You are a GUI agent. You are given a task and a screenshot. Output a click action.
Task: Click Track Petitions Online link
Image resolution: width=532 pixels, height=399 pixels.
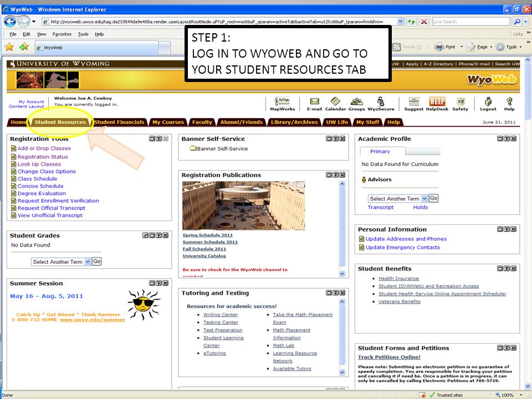[x=389, y=357]
